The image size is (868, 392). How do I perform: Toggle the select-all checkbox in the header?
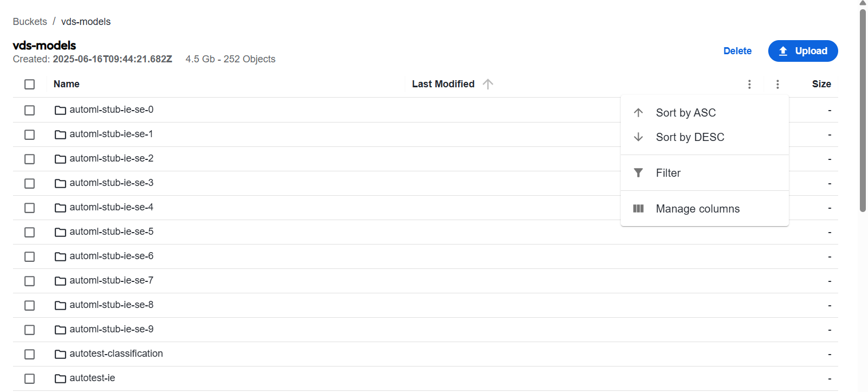click(30, 84)
